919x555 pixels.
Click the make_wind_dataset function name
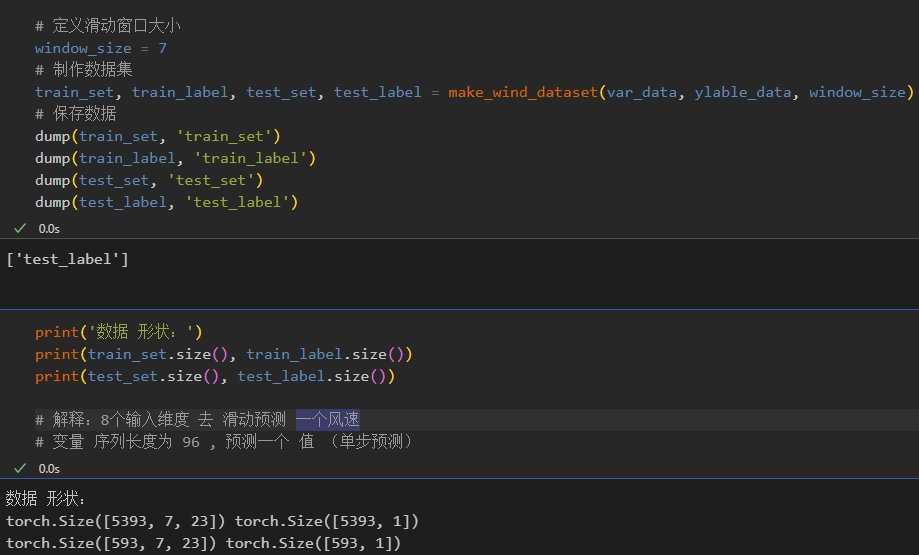click(x=522, y=92)
